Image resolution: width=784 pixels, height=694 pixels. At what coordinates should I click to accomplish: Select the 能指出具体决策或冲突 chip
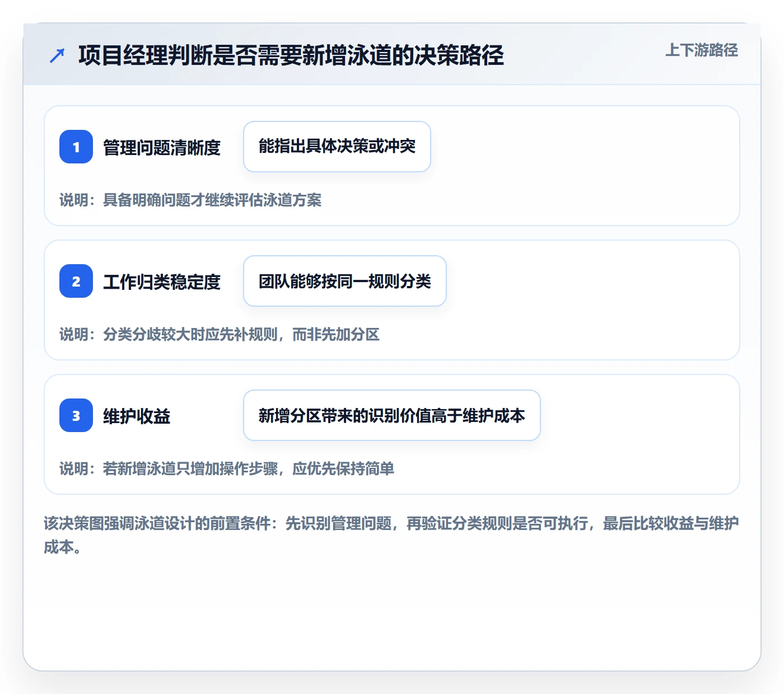[x=337, y=147]
